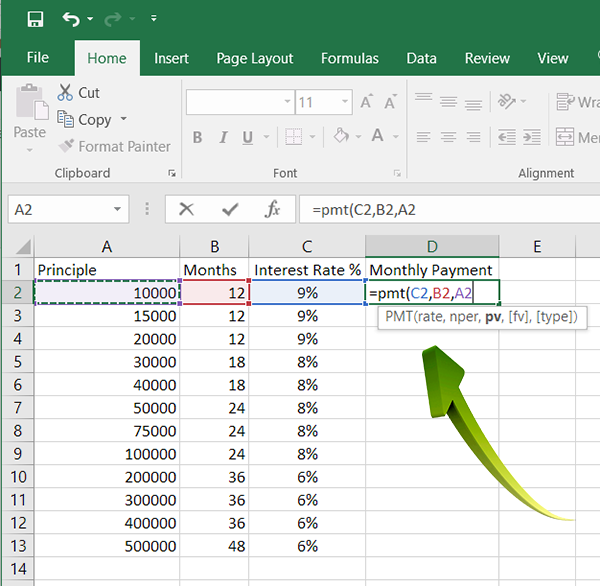Viewport: 600px width, 586px height.
Task: Click the Insert Function fx icon
Action: [x=272, y=209]
